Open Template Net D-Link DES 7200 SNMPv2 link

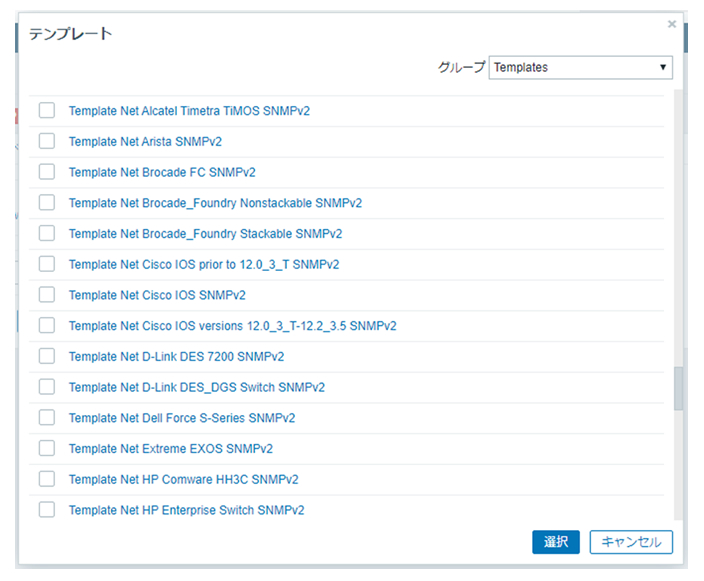(176, 357)
